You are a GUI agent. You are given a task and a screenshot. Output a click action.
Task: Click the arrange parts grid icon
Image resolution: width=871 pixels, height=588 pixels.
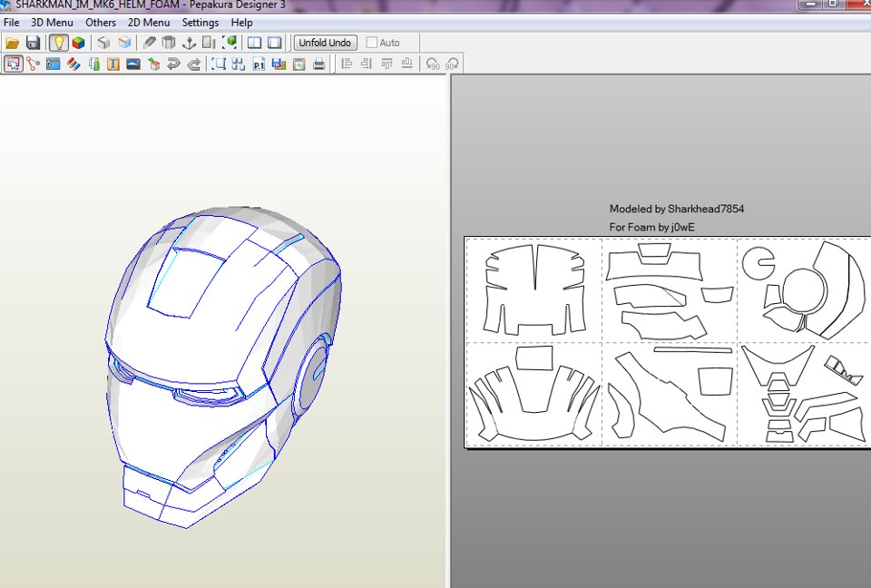239,64
